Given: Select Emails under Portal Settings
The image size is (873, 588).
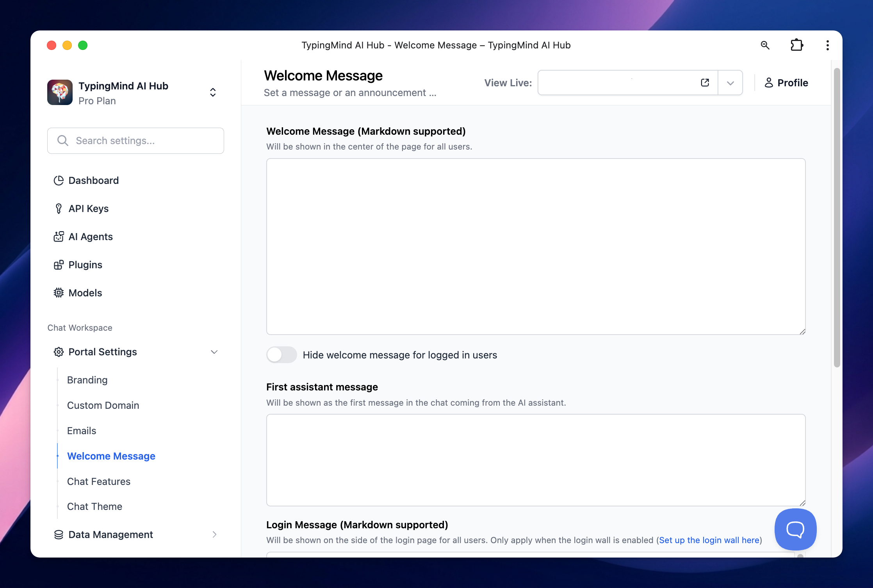Looking at the screenshot, I should (82, 431).
